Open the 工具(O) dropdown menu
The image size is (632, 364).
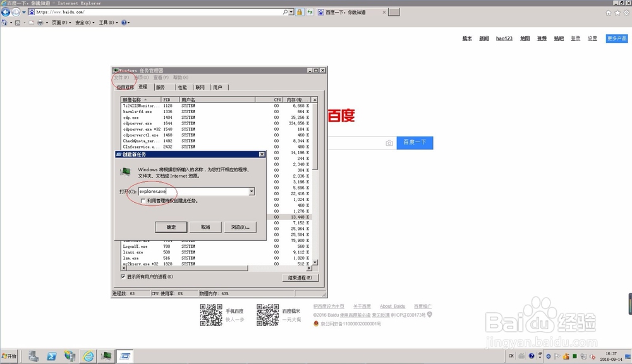(109, 23)
